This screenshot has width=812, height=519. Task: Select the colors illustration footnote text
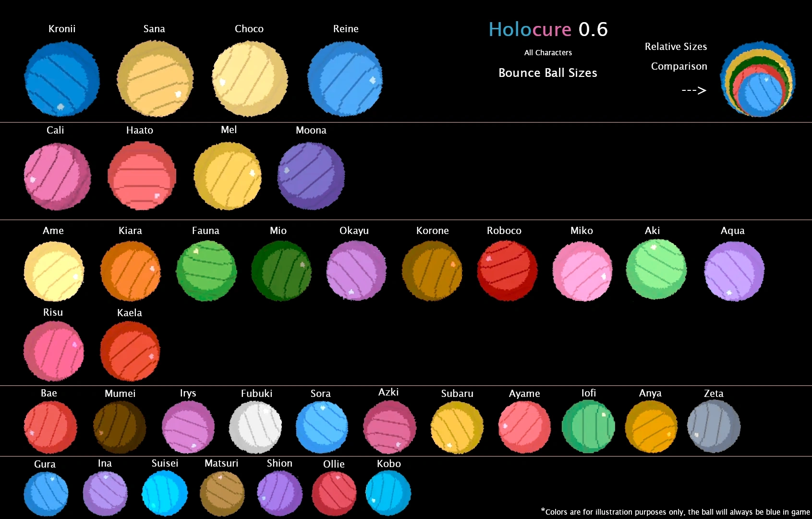676,512
